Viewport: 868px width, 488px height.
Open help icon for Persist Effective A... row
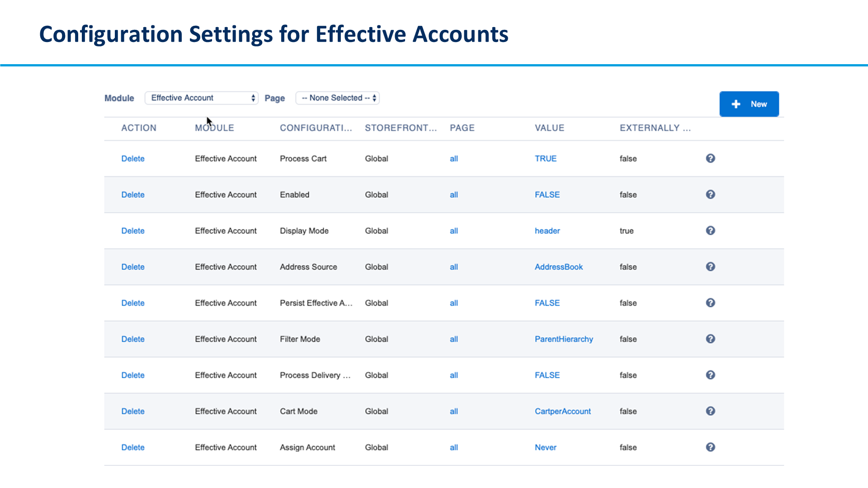click(710, 303)
